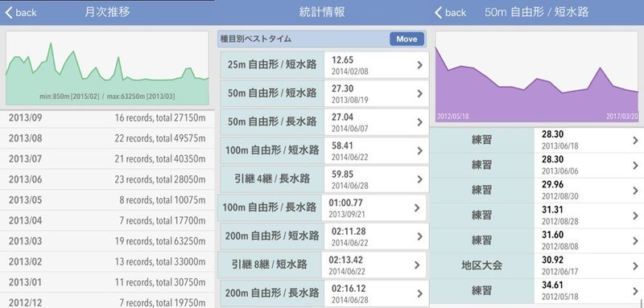The width and height of the screenshot is (644, 308).
Task: Select the 2013/07 row with 21 records
Action: pos(107,158)
